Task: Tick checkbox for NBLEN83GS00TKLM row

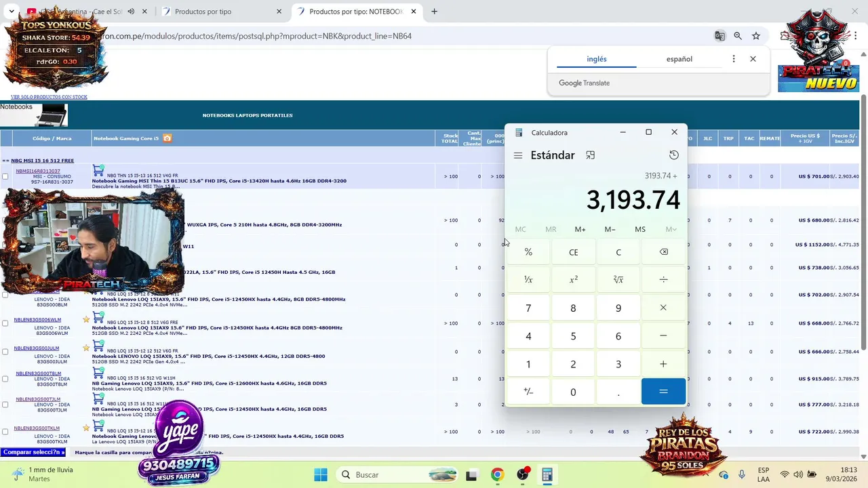Action: [x=5, y=432]
